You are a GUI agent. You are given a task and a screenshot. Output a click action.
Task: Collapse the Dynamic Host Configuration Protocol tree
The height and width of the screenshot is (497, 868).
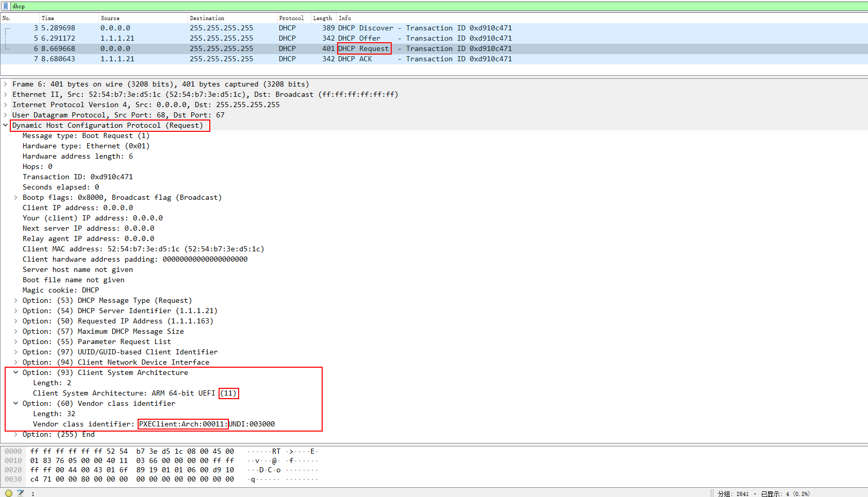tap(6, 126)
